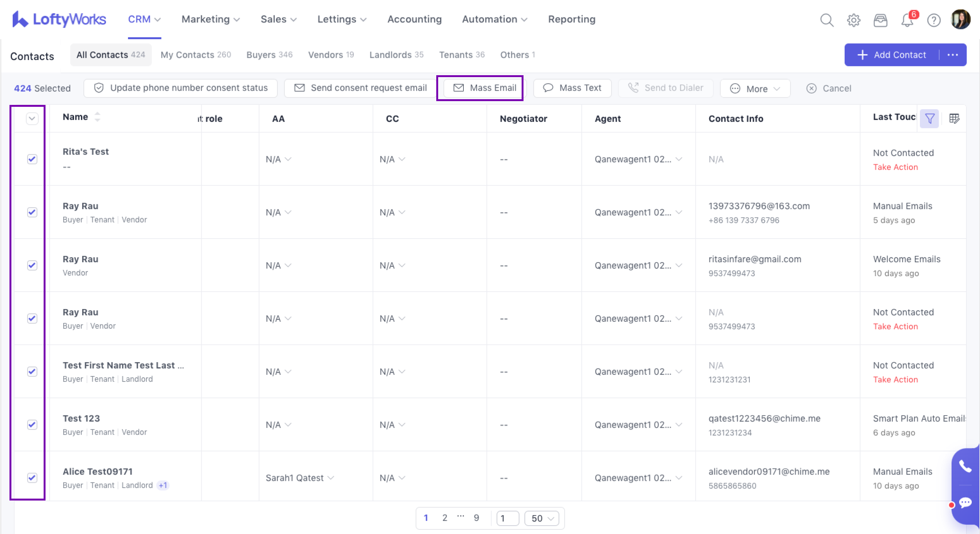Open the page size 50 dropdown
980x534 pixels.
(542, 518)
